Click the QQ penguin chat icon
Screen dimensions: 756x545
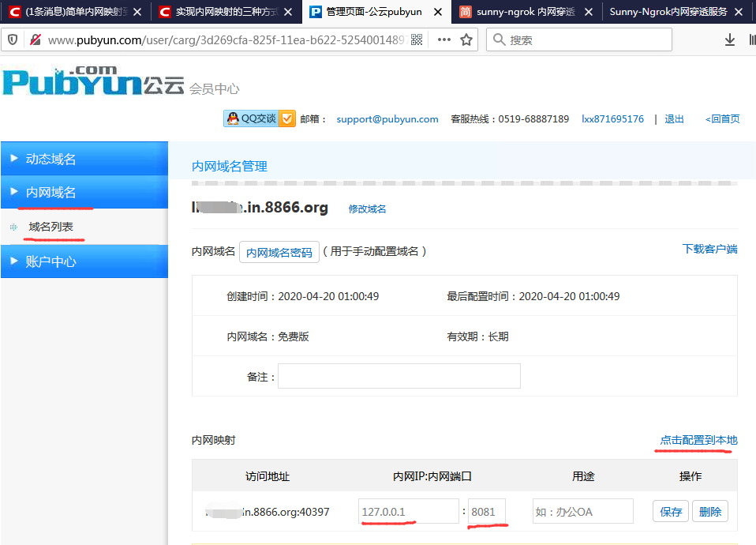(233, 118)
